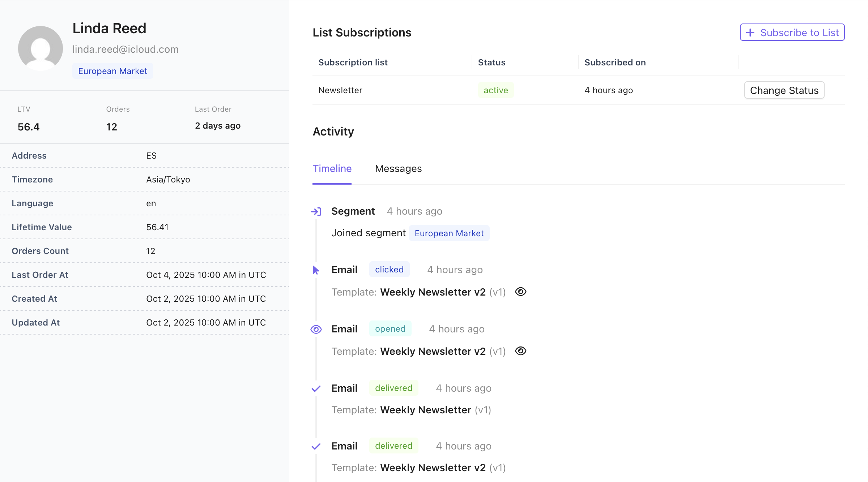Click the Weekly Newsletter template name
The height and width of the screenshot is (482, 868).
point(426,410)
